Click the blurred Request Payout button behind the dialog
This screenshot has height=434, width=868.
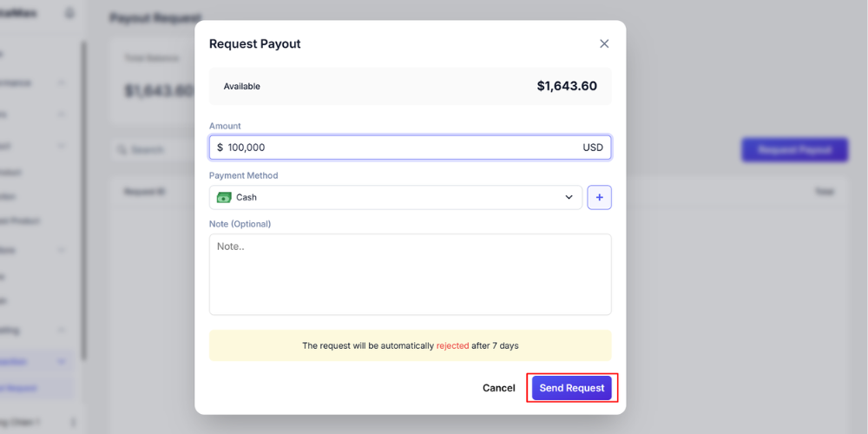794,149
